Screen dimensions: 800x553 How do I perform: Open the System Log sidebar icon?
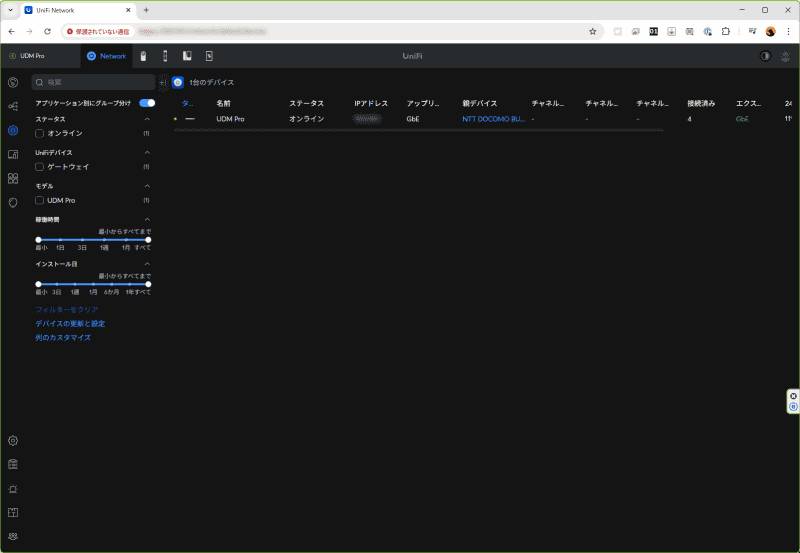tap(13, 464)
